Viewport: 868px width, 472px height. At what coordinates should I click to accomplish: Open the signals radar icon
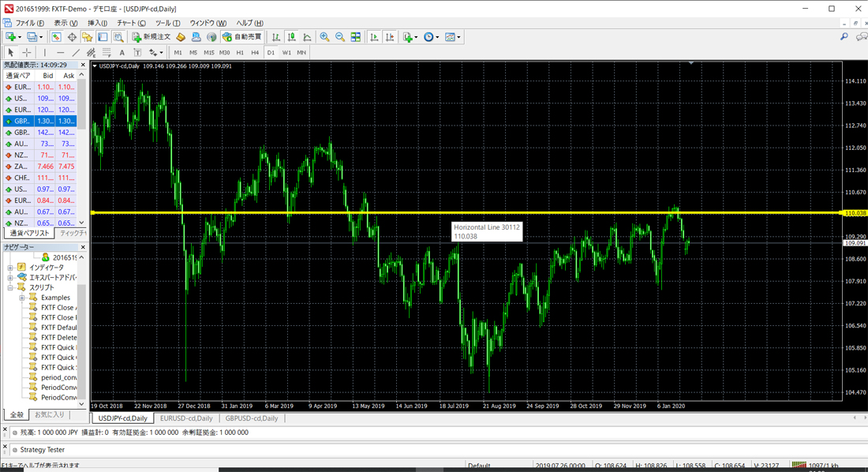(211, 37)
